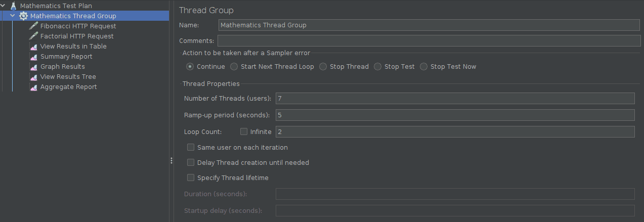
Task: Click the Factorial HTTP Request pipette icon
Action: click(x=34, y=36)
